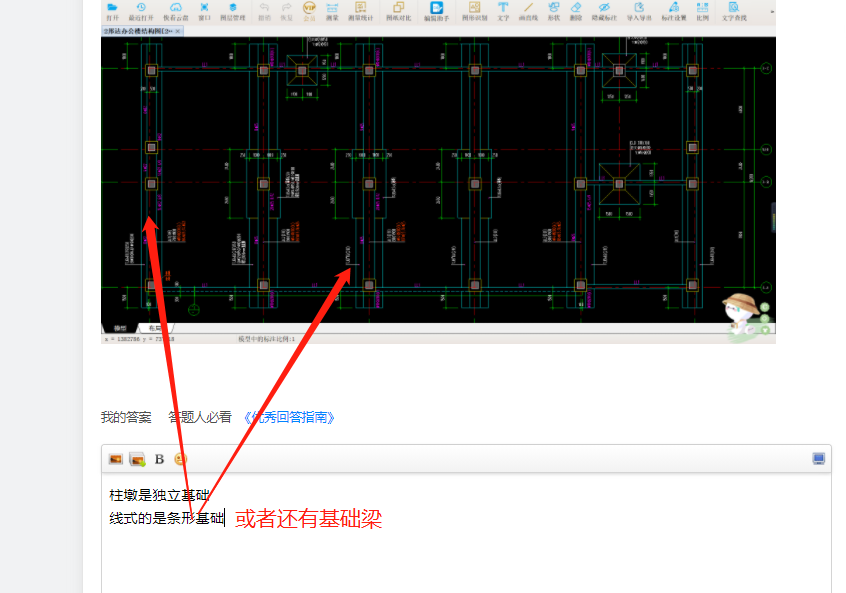Open the VIP 会员 membership icon
This screenshot has height=593, width=846.
point(309,11)
